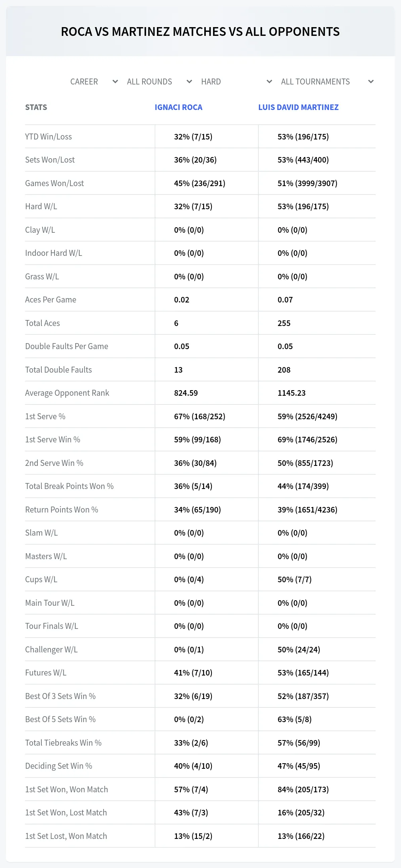The image size is (401, 868).
Task: Click the chevron arrow beside HARD
Action: 269,82
